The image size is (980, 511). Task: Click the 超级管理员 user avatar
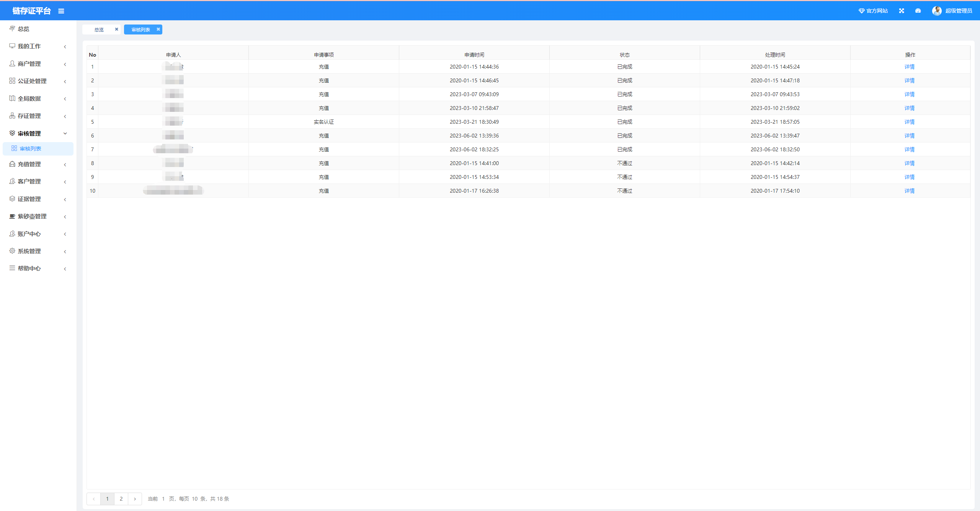click(x=937, y=11)
